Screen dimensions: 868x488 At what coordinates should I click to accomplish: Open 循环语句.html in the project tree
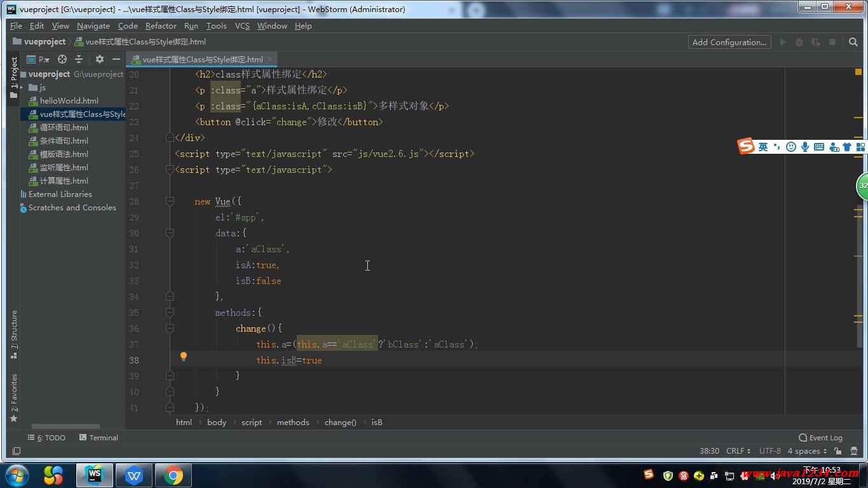58,128
